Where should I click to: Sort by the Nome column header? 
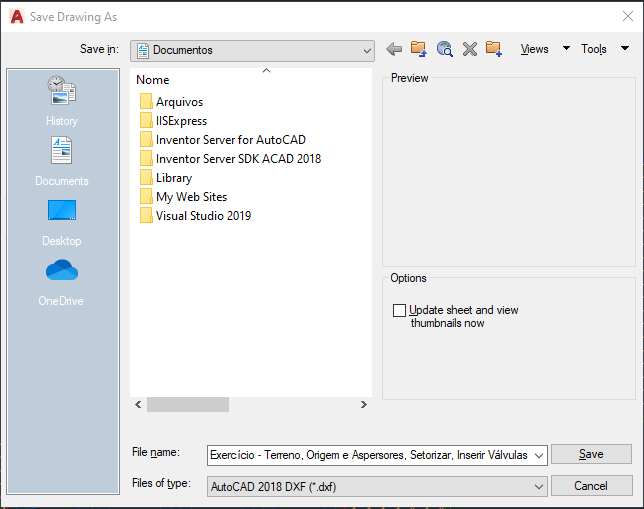click(x=153, y=80)
